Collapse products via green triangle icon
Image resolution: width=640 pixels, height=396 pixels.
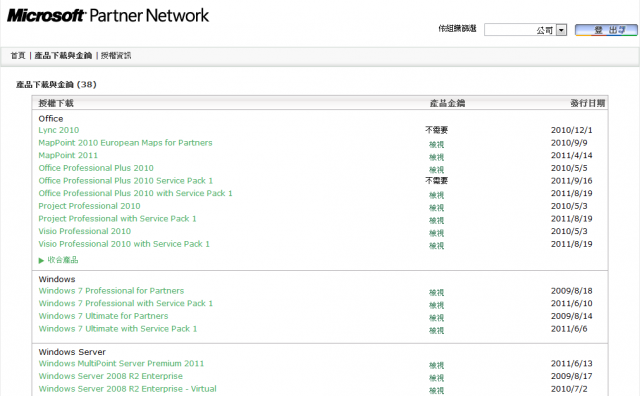pos(41,260)
